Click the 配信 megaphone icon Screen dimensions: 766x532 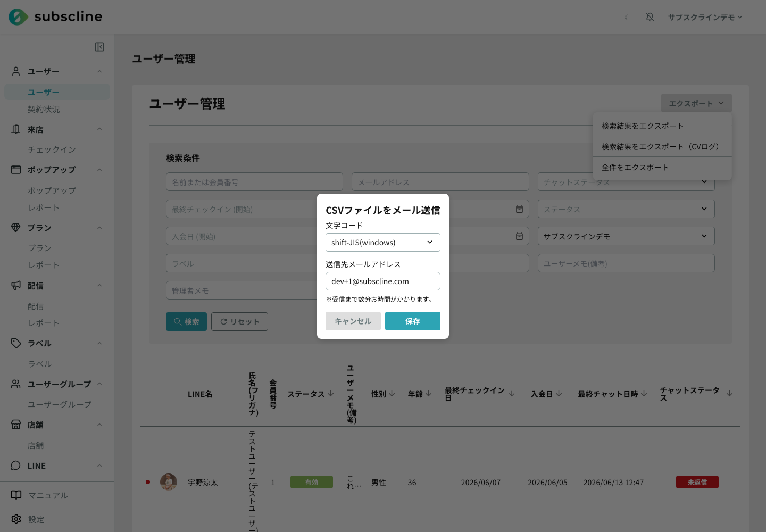16,286
